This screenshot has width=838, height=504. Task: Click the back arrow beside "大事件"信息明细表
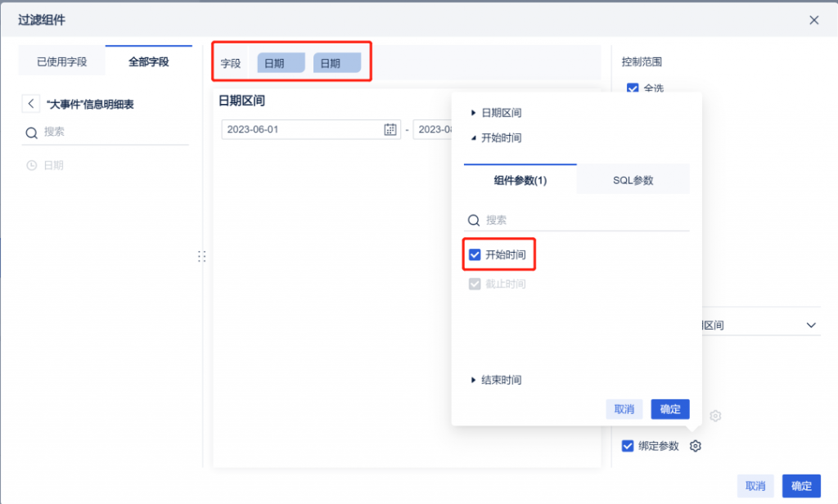[x=31, y=104]
